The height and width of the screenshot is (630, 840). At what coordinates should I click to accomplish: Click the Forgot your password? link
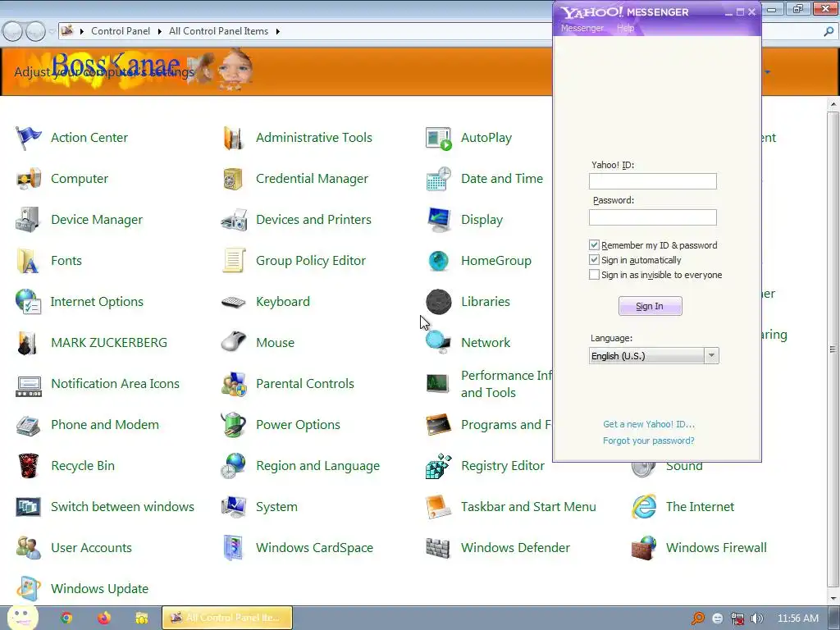coord(648,441)
